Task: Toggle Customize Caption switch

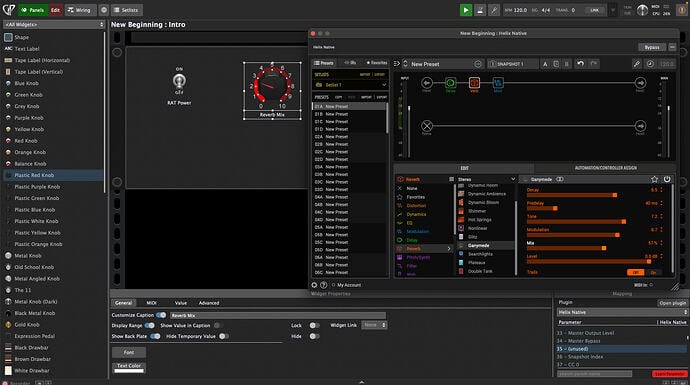Action: [161, 315]
